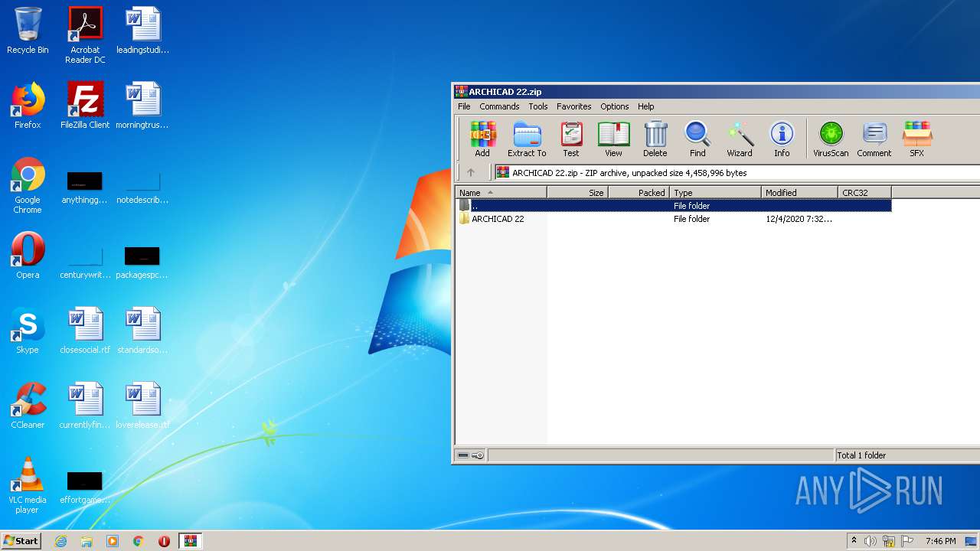Select the closesocial.rtf document icon

(85, 331)
